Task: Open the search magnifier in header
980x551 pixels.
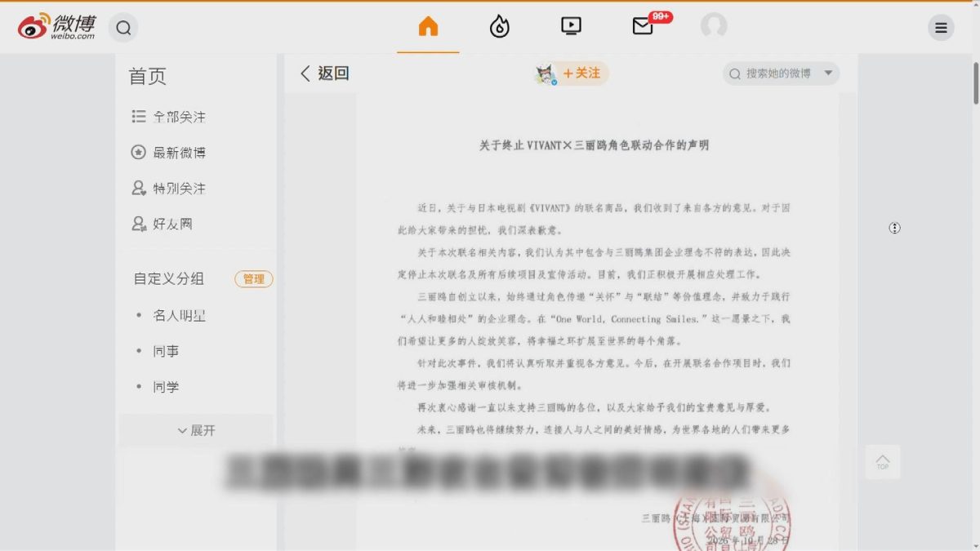Action: click(x=123, y=28)
